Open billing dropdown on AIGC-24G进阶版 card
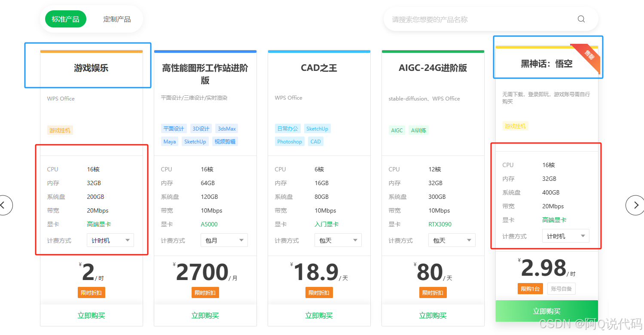 pyautogui.click(x=452, y=241)
